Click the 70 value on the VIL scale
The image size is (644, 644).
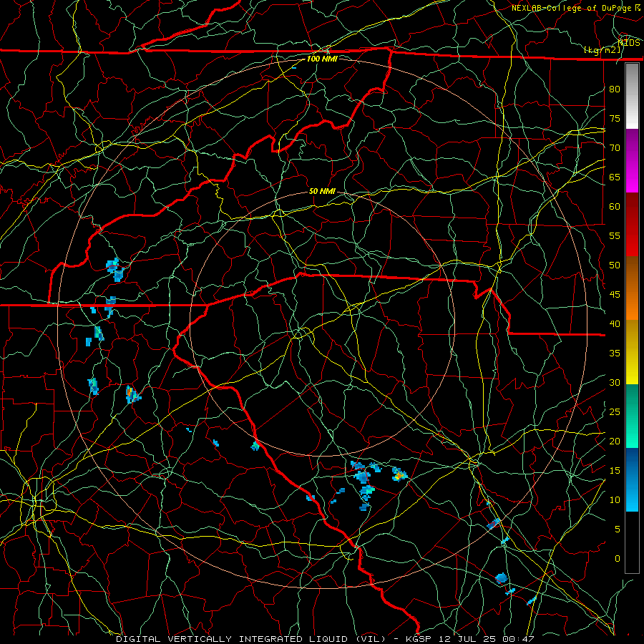[x=615, y=148]
